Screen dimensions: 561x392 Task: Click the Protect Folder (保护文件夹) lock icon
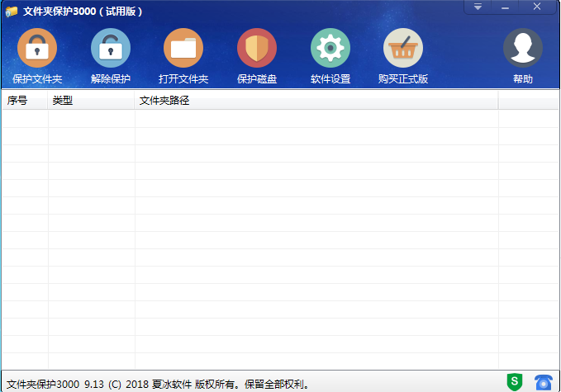point(37,49)
